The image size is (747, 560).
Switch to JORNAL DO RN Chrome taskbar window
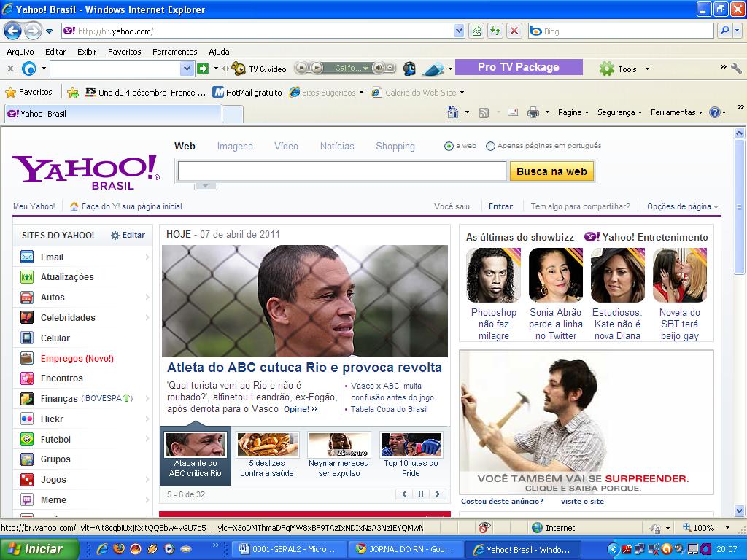[405, 549]
